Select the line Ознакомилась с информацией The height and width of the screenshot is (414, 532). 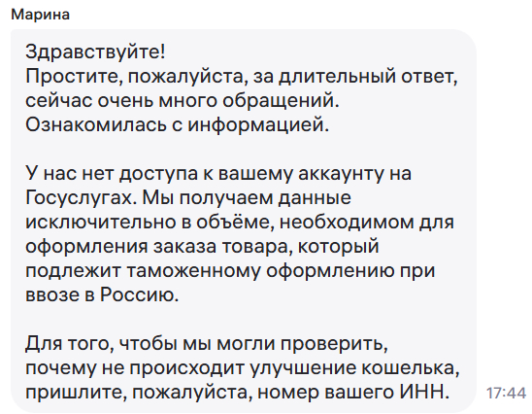pyautogui.click(x=177, y=124)
